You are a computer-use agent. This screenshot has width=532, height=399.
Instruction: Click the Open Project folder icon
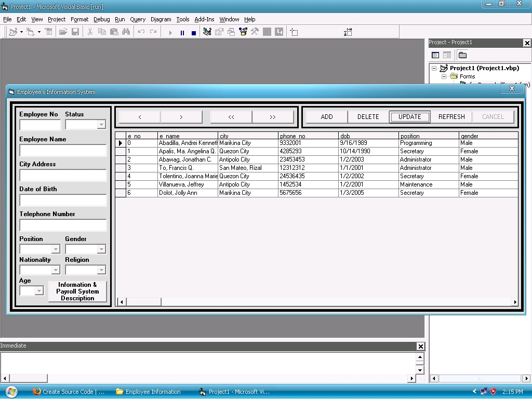(63, 32)
